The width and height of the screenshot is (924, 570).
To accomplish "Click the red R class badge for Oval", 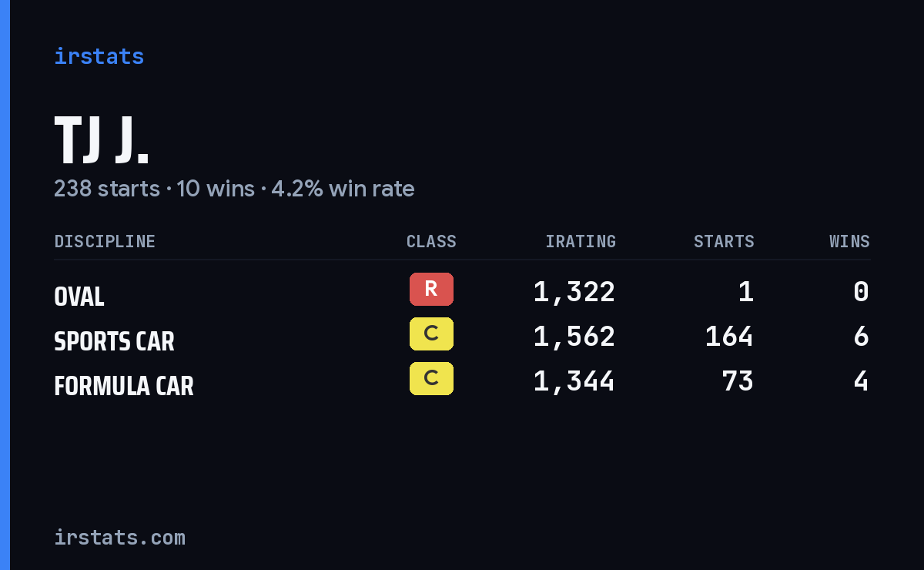I will coord(431,290).
